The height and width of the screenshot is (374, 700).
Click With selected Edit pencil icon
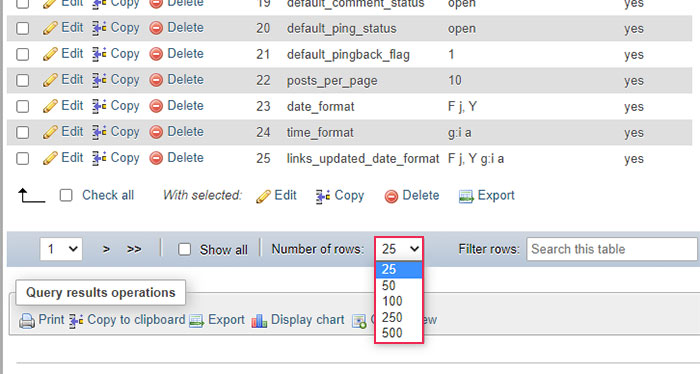pyautogui.click(x=263, y=196)
